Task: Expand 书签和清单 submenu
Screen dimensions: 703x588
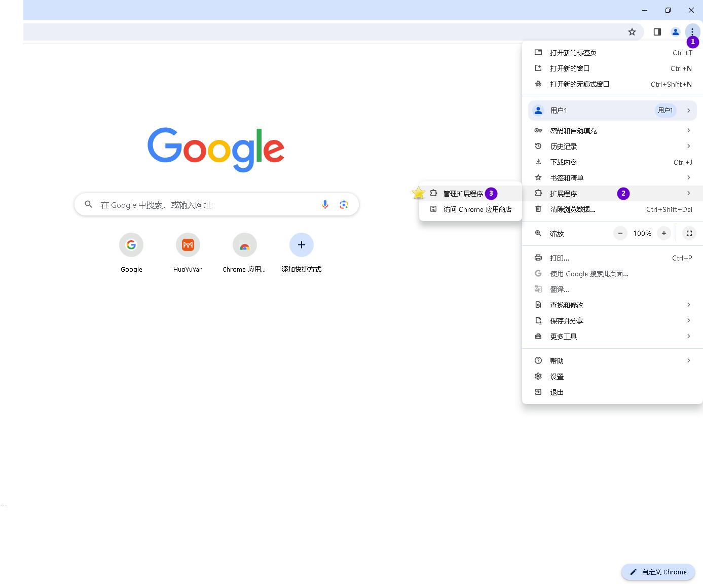Action: coord(612,178)
